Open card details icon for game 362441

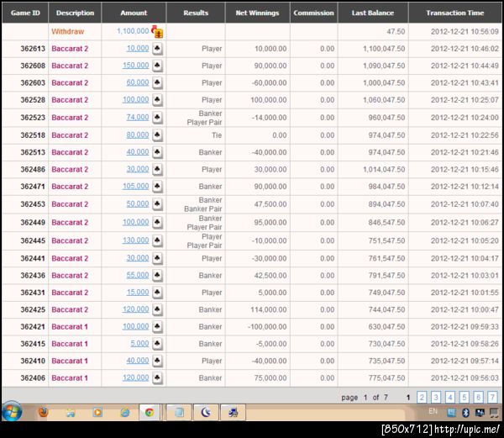tap(157, 258)
